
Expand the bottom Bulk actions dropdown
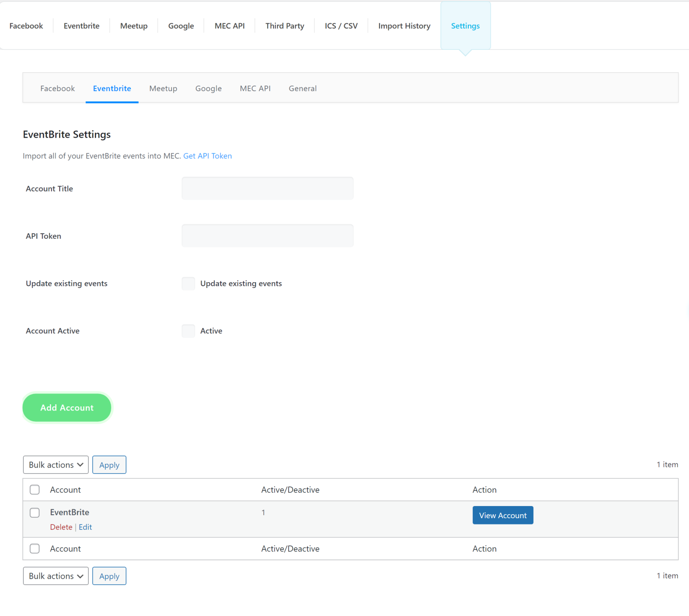point(56,576)
